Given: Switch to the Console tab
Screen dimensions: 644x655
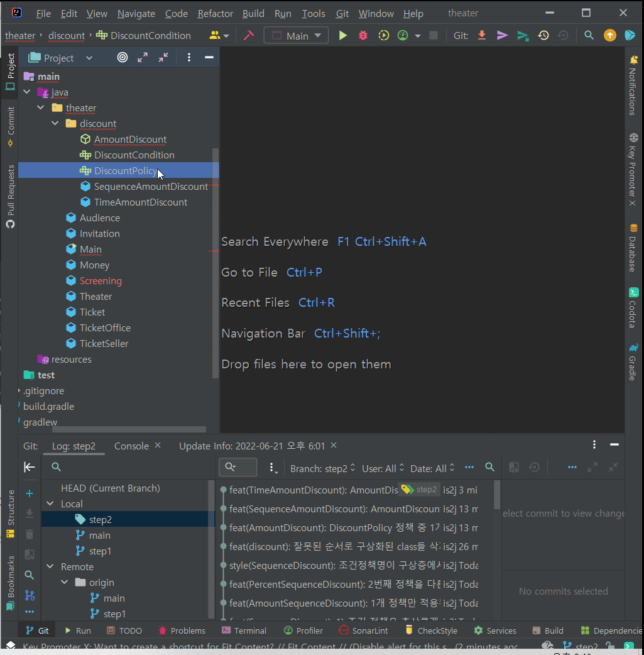Looking at the screenshot, I should point(131,446).
